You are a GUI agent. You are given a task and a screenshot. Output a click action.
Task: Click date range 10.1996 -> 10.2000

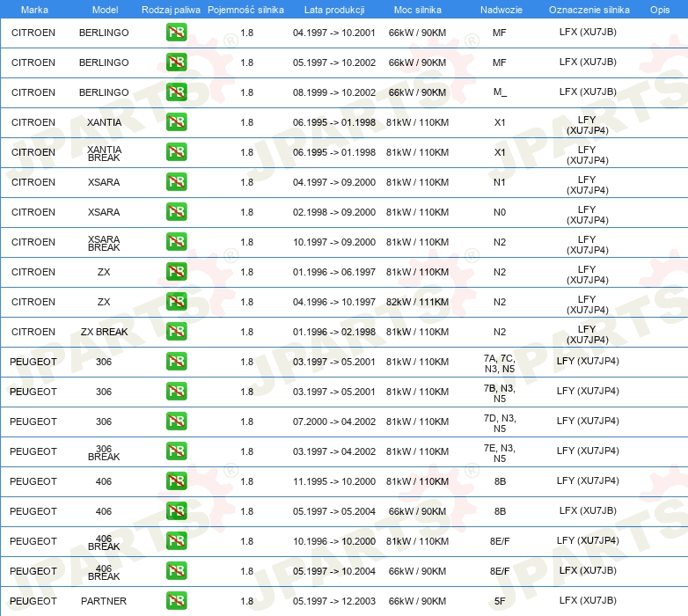coord(334,541)
